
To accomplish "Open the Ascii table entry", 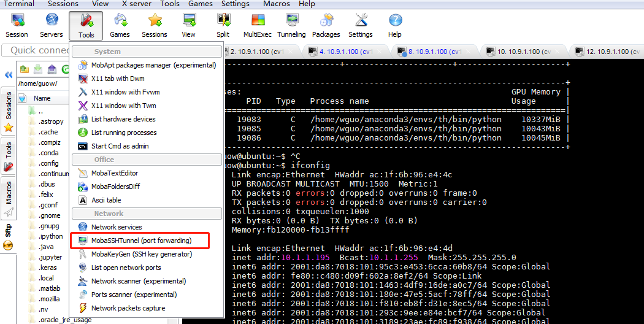I will [x=147, y=200].
